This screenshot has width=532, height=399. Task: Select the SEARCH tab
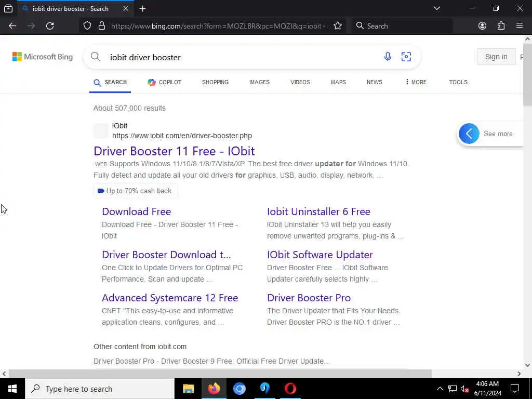[110, 83]
